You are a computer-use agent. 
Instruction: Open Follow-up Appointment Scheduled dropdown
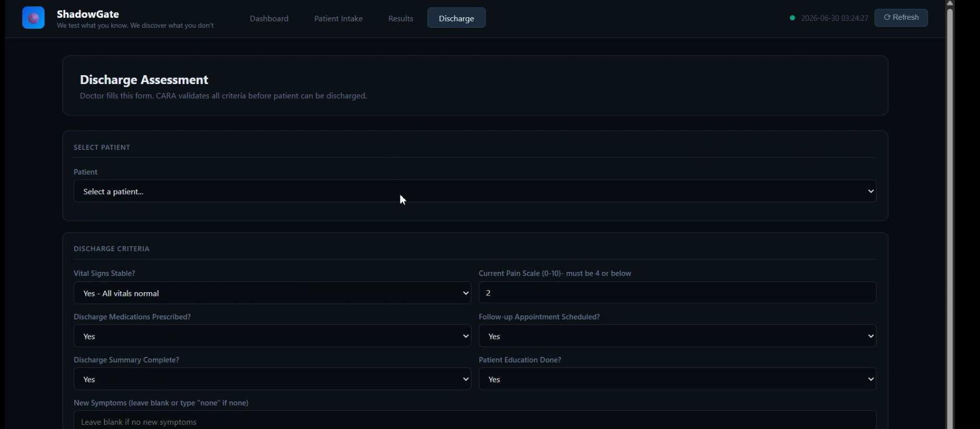[x=677, y=336]
